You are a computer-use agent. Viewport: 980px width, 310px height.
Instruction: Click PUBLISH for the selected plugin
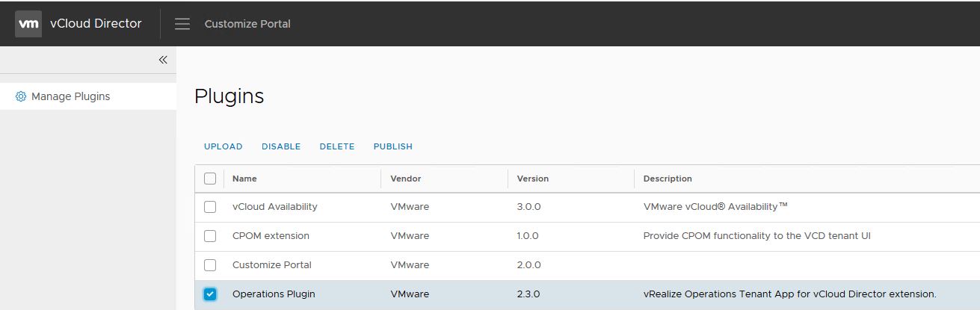[x=393, y=146]
